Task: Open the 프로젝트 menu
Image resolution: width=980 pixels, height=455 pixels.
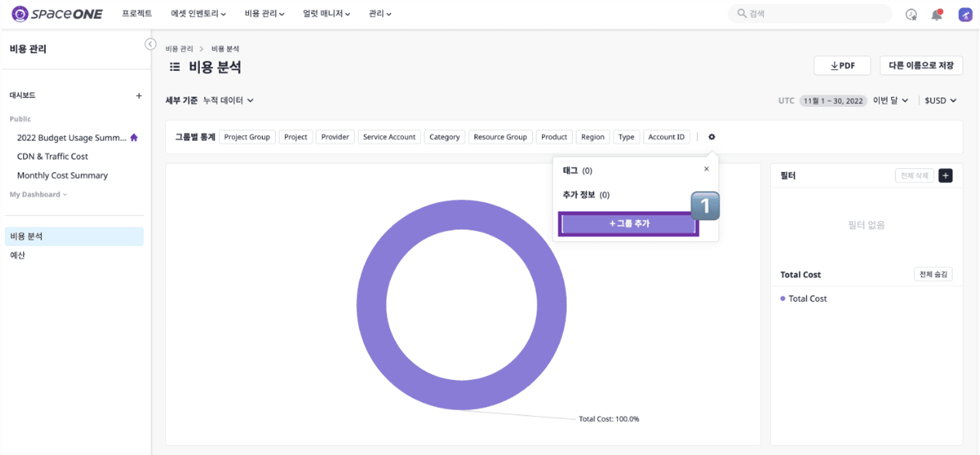Action: pyautogui.click(x=137, y=14)
